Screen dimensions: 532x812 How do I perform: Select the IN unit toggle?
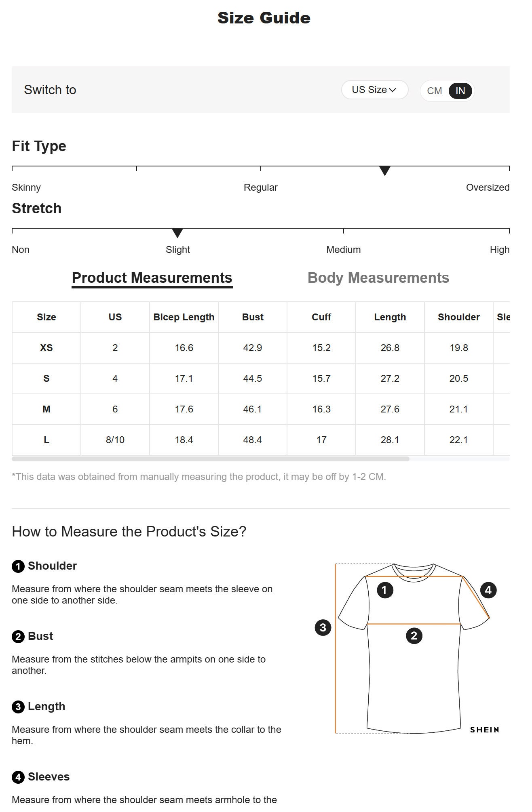pyautogui.click(x=460, y=91)
